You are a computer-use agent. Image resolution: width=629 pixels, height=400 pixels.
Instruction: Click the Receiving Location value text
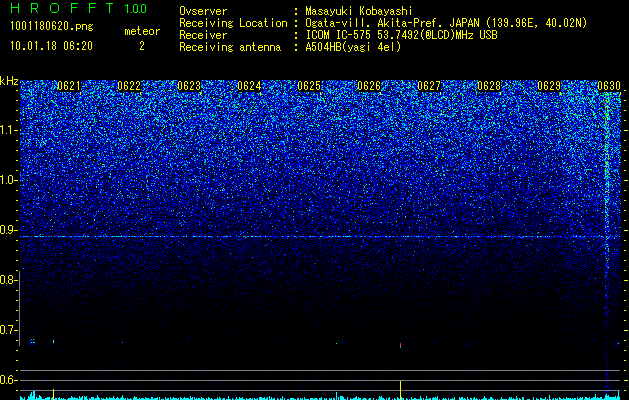coord(446,23)
